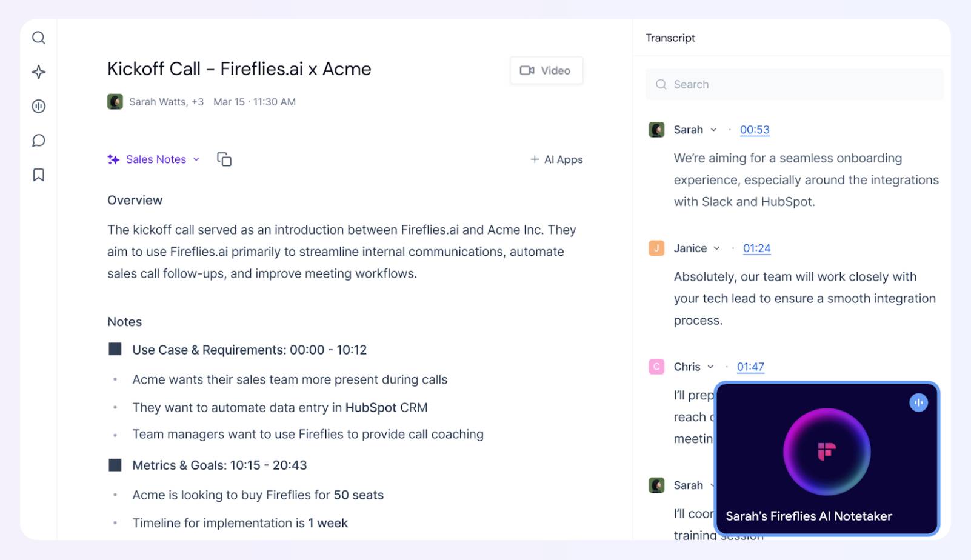
Task: Select 'Metrics & Goals: 10:15 - 20:43' heading
Action: pos(219,465)
